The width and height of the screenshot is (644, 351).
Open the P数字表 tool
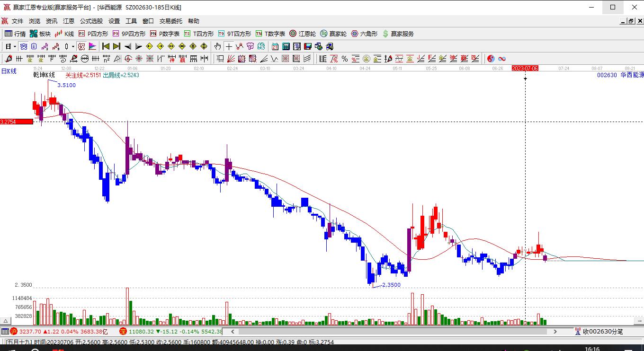point(165,34)
